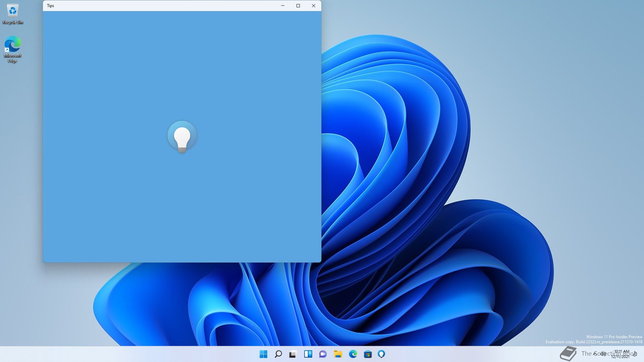Maximize the Tips window
Image resolution: width=644 pixels, height=362 pixels.
click(x=298, y=6)
